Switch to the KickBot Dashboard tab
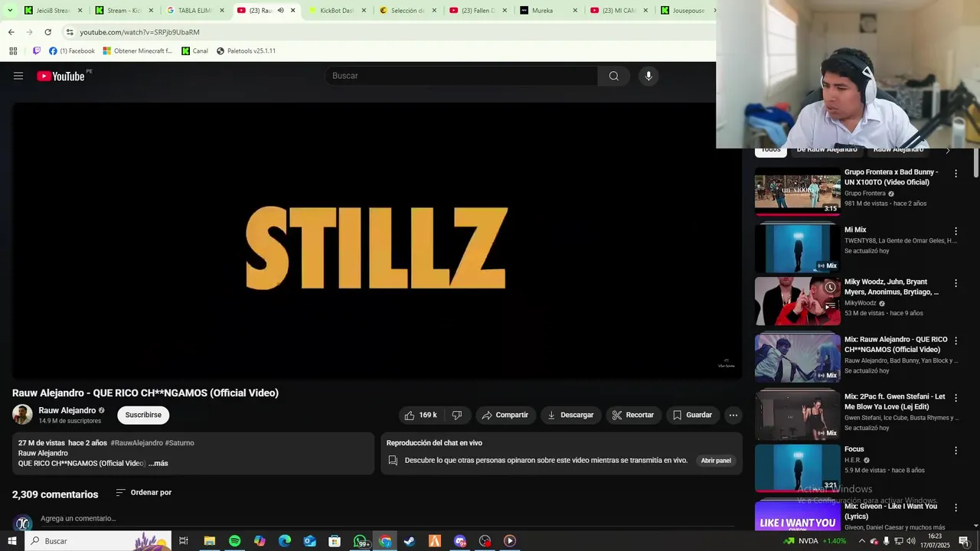The width and height of the screenshot is (980, 551). pyautogui.click(x=336, y=11)
